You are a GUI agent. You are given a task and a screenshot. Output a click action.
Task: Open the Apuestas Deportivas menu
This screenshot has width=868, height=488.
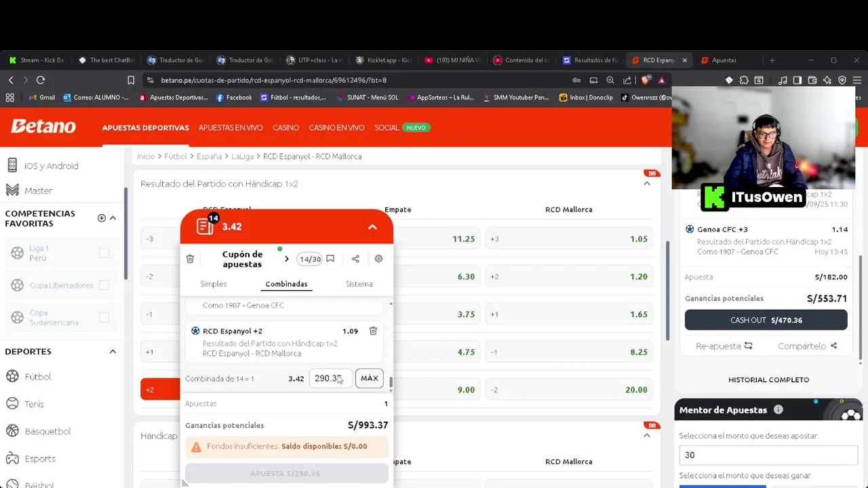tap(146, 127)
